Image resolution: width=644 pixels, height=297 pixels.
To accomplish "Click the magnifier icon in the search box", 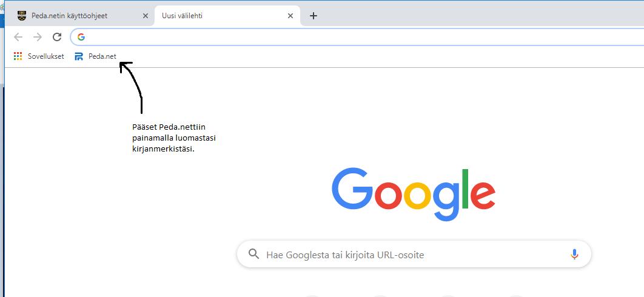I will [x=254, y=255].
